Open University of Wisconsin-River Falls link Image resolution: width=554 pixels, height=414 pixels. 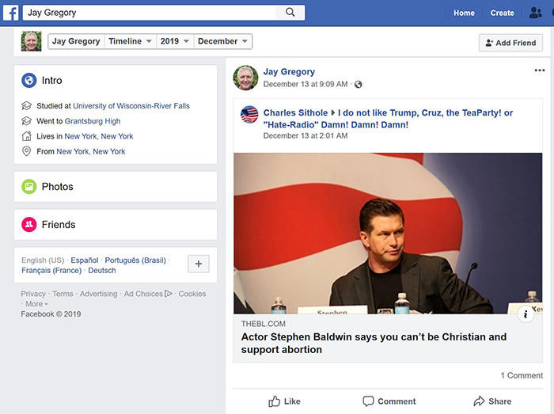tap(131, 106)
